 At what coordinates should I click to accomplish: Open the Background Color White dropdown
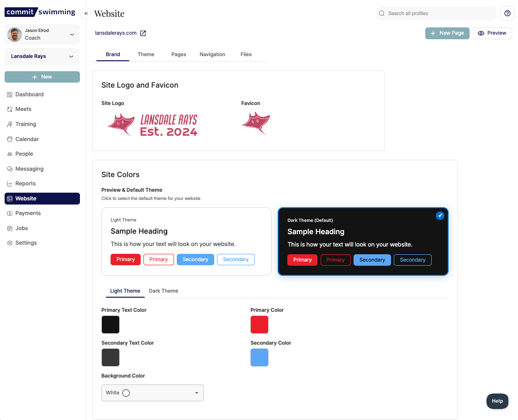pos(152,393)
